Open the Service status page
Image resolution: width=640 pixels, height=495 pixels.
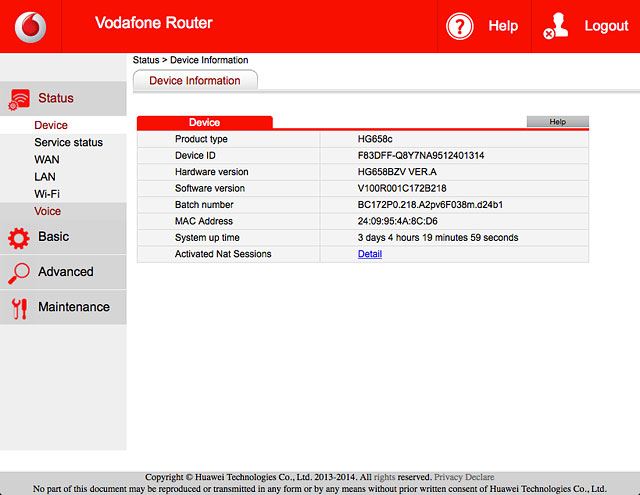click(69, 142)
